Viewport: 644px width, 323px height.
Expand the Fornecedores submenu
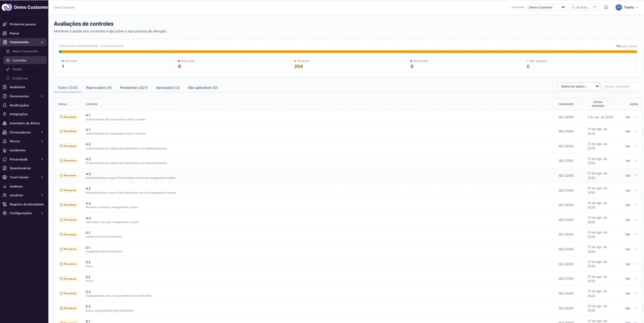pos(42,132)
